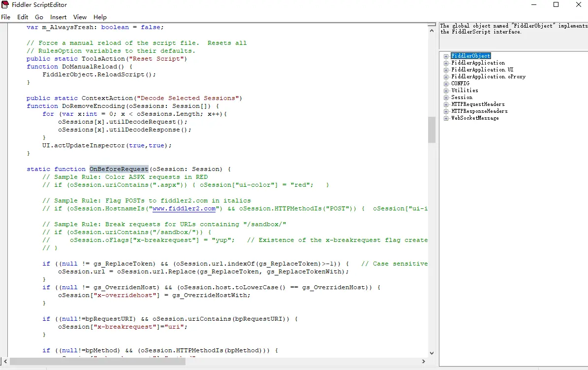588x370 pixels.
Task: Expand the WebSocketMessage tree node
Action: coord(446,118)
